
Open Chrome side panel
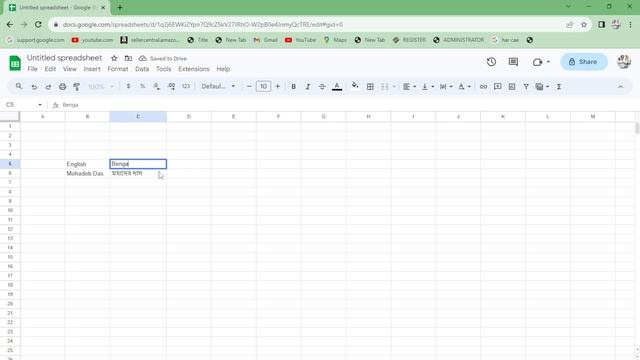(602, 24)
